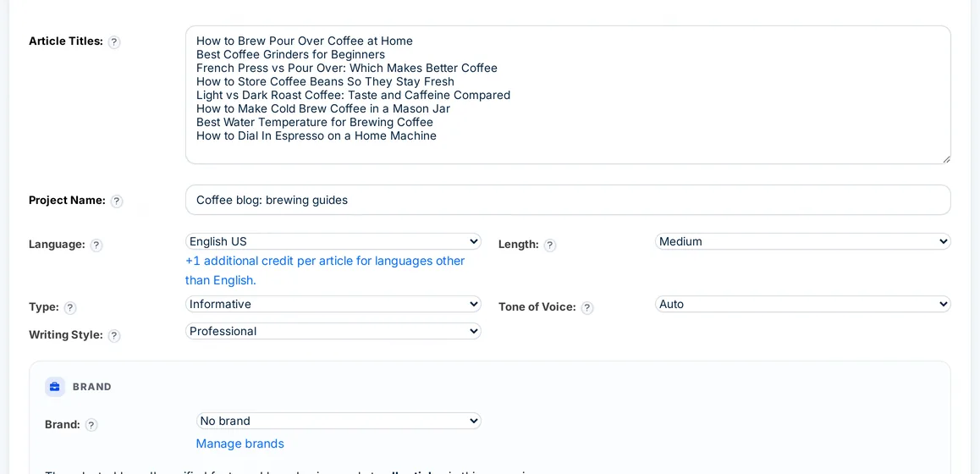Click the help icon beside Brand label
Screen dimensions: 980x474
[x=91, y=425]
